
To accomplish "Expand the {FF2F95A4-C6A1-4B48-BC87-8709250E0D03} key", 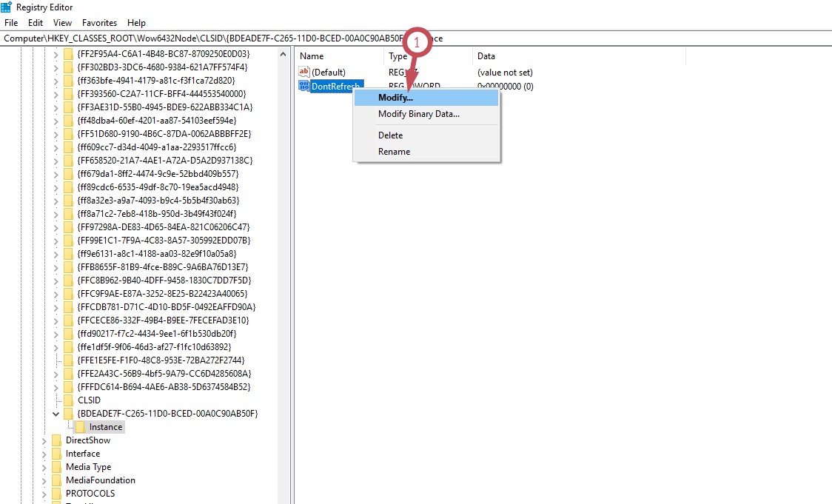I will 56,54.
